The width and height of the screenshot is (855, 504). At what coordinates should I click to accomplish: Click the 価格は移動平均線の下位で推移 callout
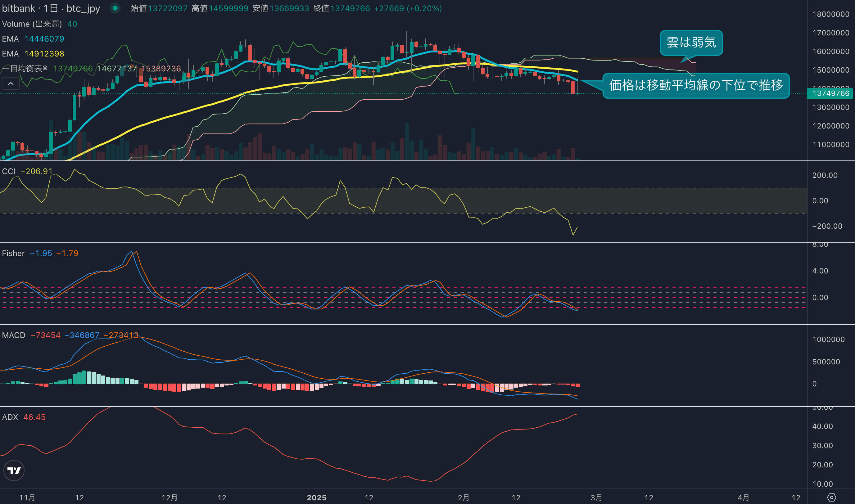[x=696, y=85]
